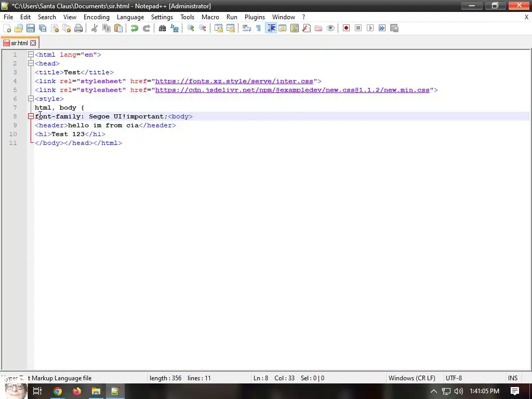Zoom out using the magnifier minus icon
This screenshot has height=399, width=532.
202,28
